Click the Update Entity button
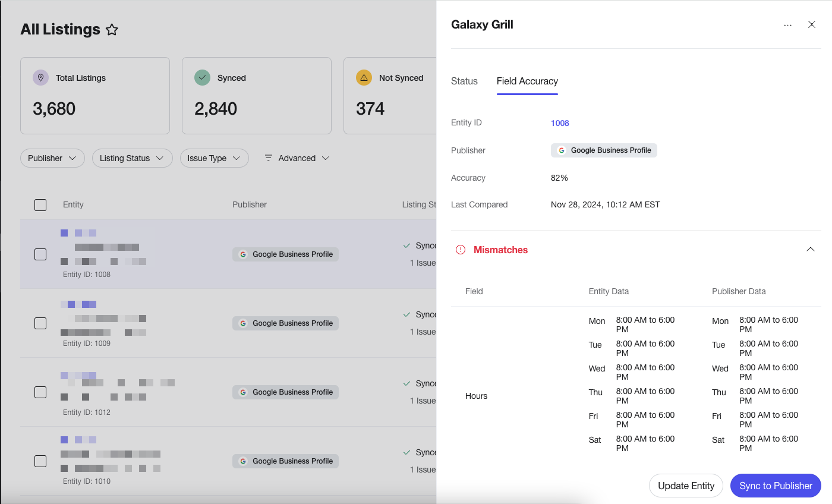 (686, 486)
